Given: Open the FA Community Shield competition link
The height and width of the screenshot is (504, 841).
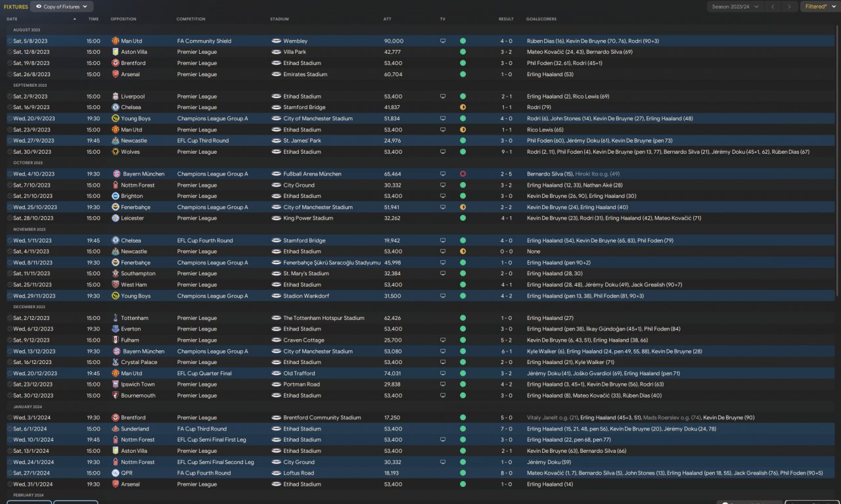Looking at the screenshot, I should pyautogui.click(x=204, y=41).
